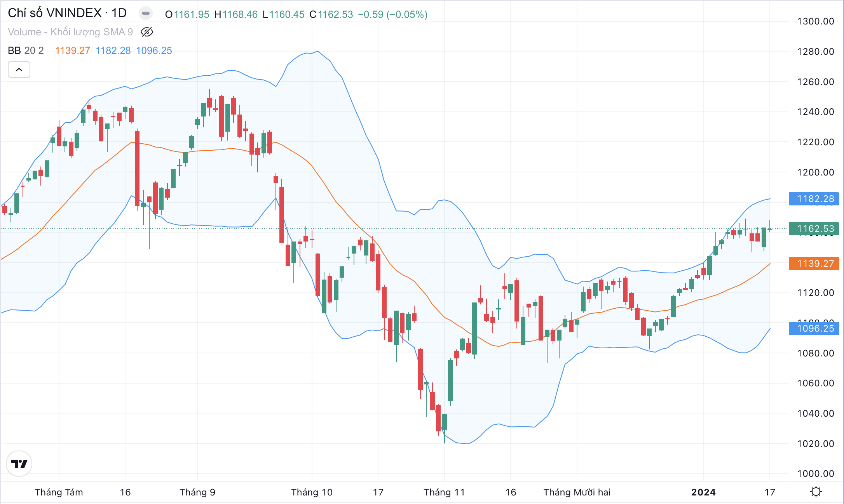Click the Tháng Mười hai time axis label
This screenshot has height=504, width=844.
[577, 492]
